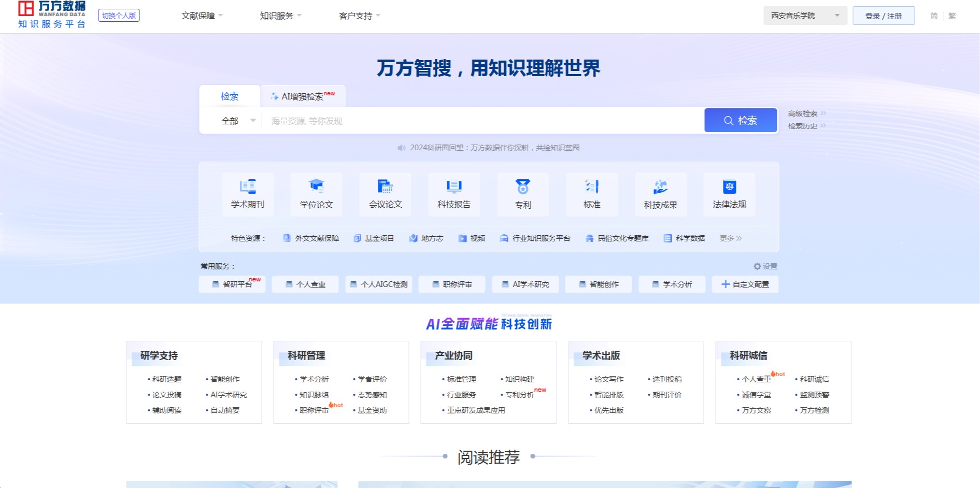Switch to Traditional Chinese with 繁
The height and width of the screenshot is (488, 980).
952,16
